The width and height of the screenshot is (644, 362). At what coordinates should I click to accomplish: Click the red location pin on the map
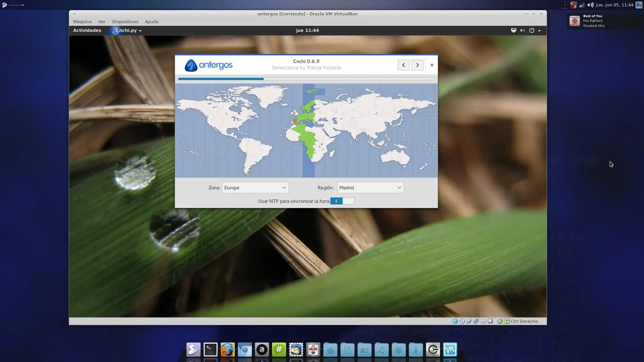point(295,121)
